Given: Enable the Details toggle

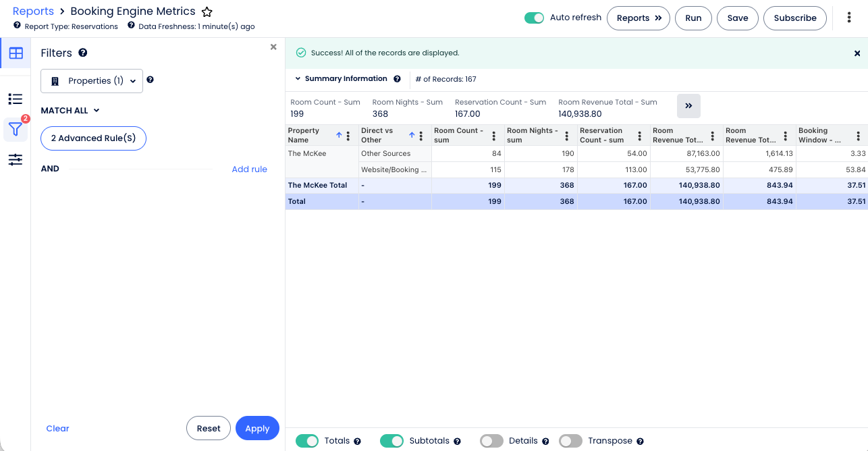Looking at the screenshot, I should pyautogui.click(x=491, y=441).
